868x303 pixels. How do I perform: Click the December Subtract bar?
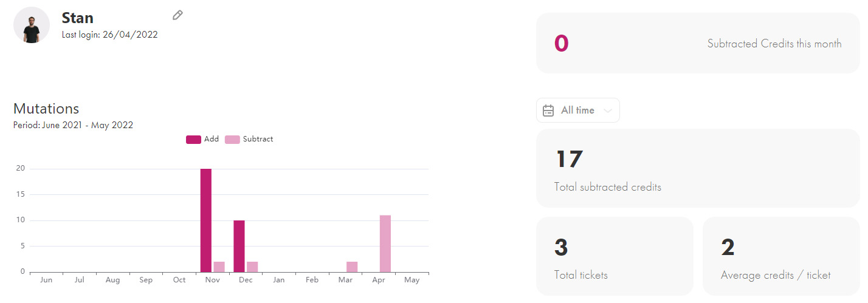(x=252, y=267)
